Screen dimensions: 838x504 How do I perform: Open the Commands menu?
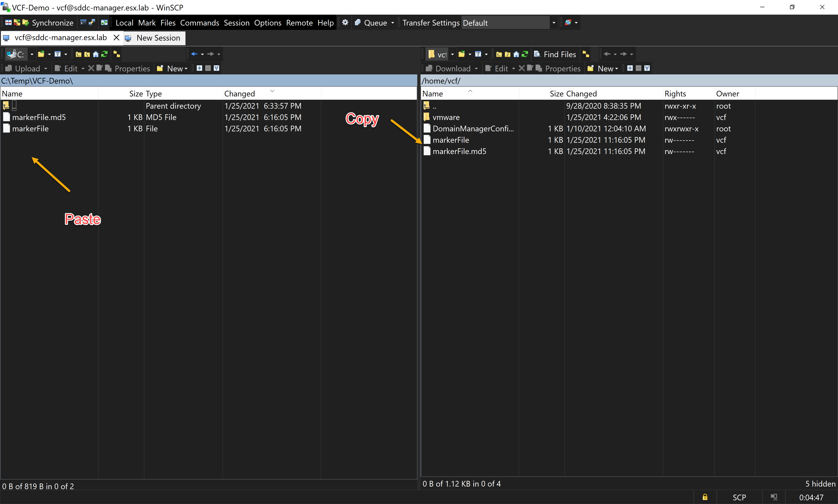[x=199, y=23]
